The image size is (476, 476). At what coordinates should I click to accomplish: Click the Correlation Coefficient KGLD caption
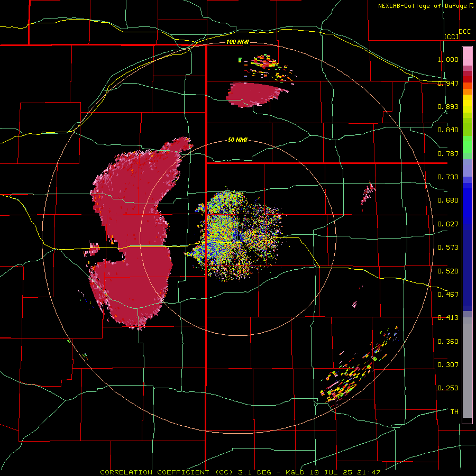240,472
